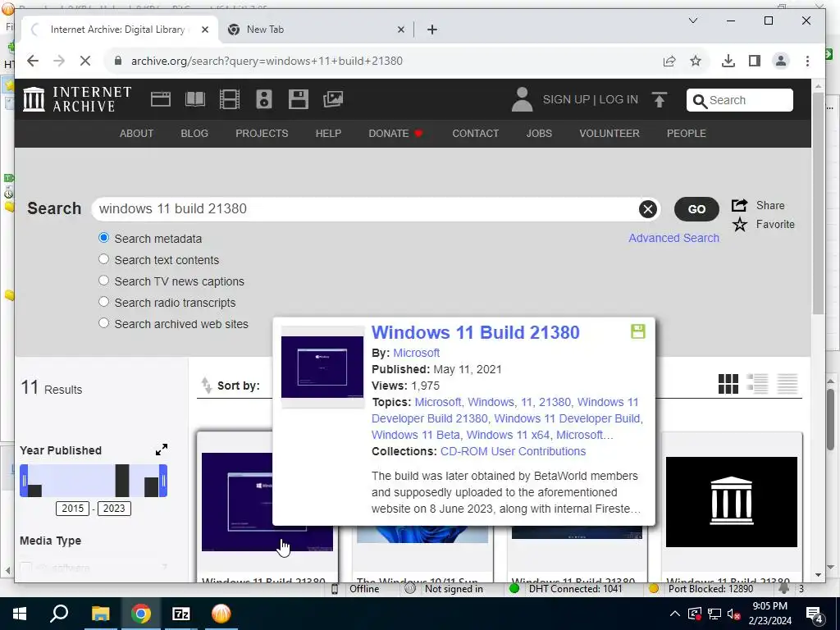Open the Texts (book) media icon
Screen dimensions: 840x630
195,99
